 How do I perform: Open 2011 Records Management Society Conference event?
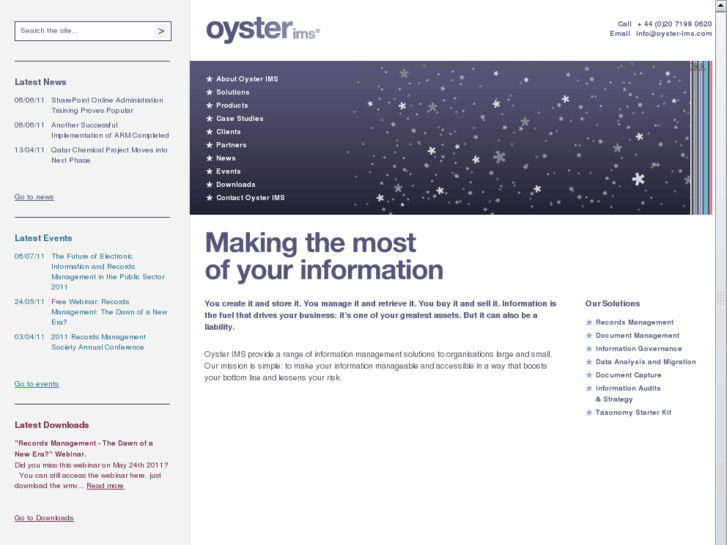click(x=98, y=342)
